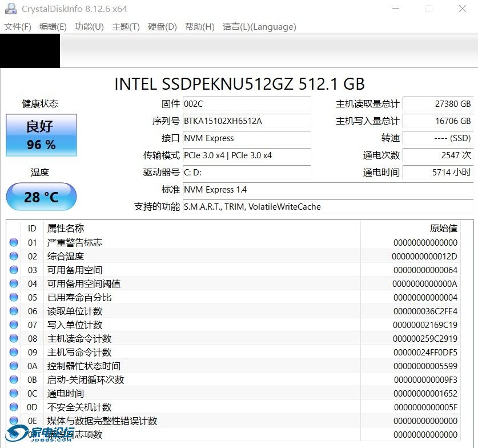Click the 属性名称 column header
Image resolution: width=478 pixels, height=448 pixels.
[x=66, y=228]
